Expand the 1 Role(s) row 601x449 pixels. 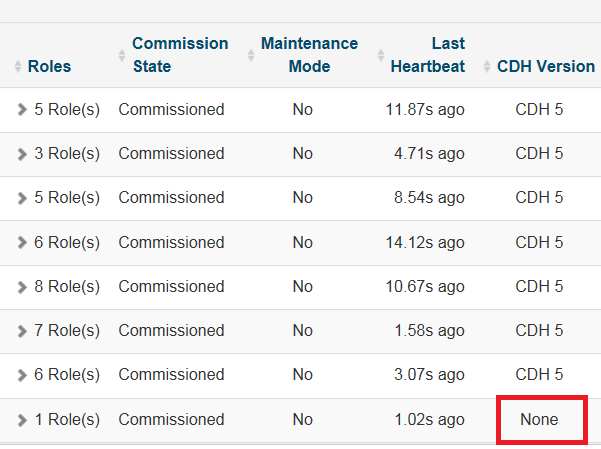click(22, 420)
